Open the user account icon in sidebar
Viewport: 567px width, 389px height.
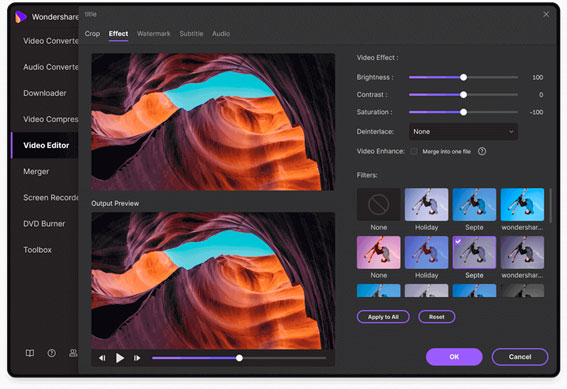[73, 353]
